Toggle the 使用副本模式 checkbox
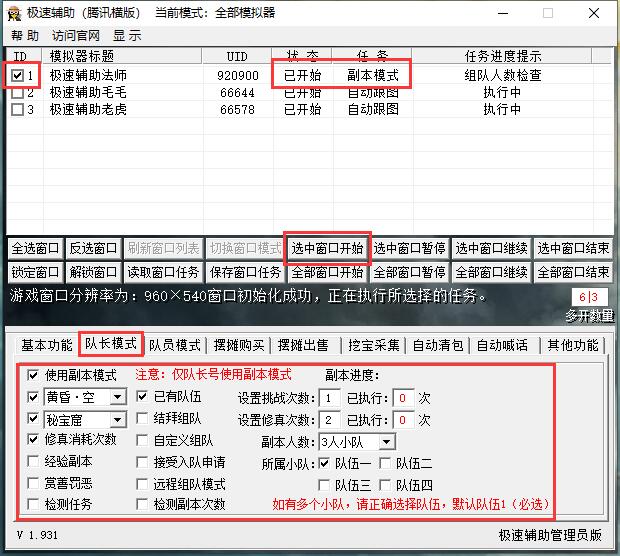 tap(33, 375)
